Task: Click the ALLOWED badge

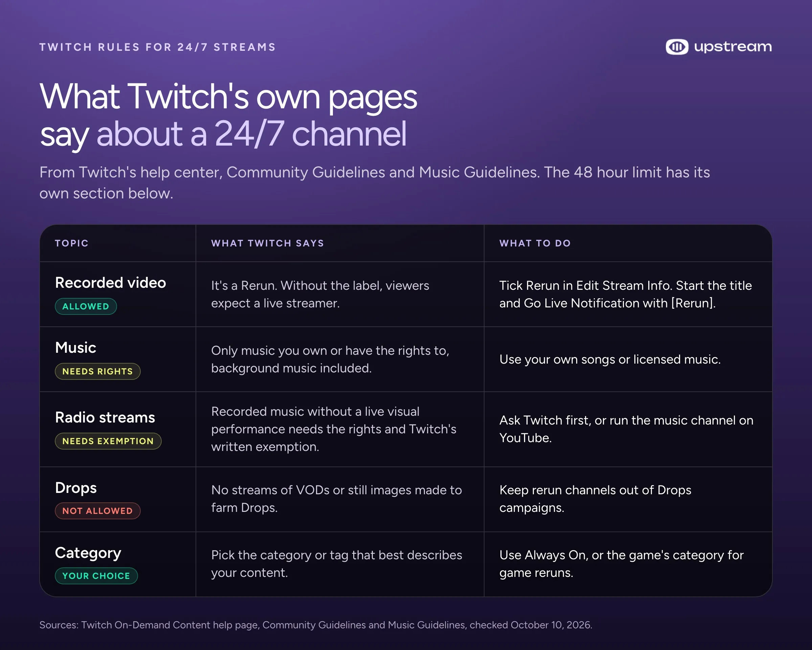Action: point(86,306)
